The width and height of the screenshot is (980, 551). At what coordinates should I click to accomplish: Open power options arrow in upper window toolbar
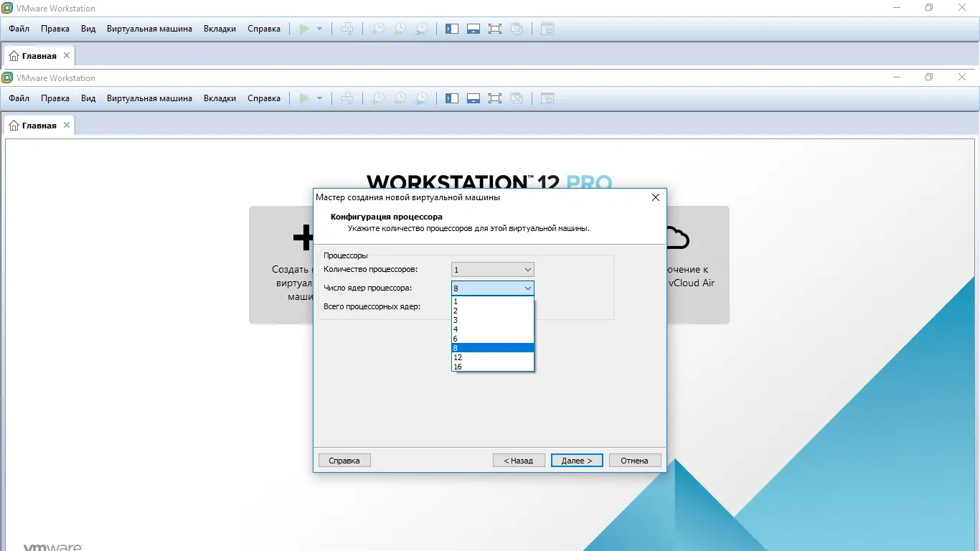pos(319,29)
